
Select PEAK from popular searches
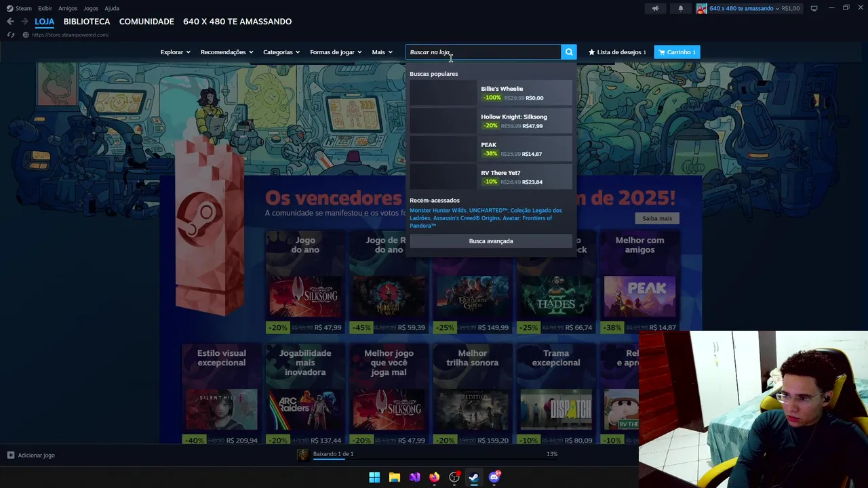pos(491,149)
